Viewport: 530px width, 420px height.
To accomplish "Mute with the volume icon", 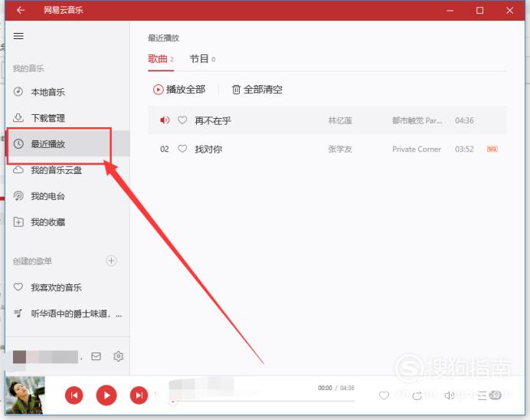I will 450,395.
